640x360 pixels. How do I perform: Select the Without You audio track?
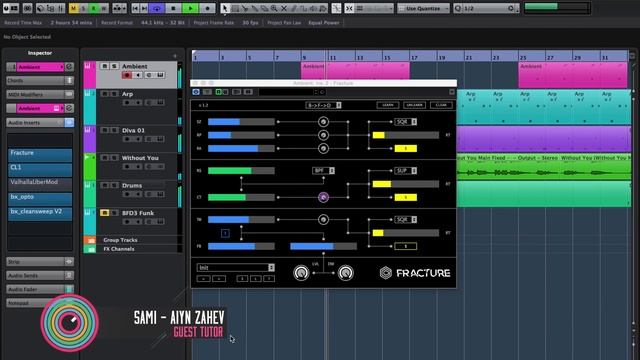(x=140, y=158)
